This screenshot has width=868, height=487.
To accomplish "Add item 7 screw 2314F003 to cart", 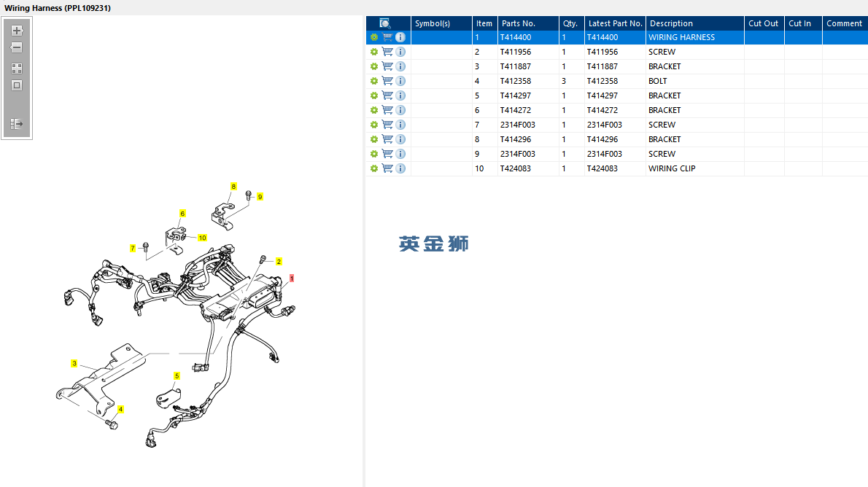I will tap(387, 125).
